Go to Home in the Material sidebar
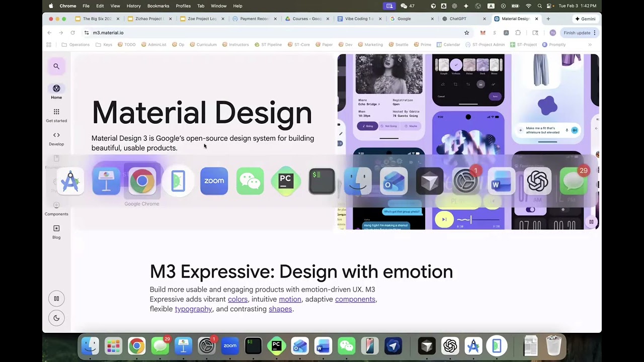Image resolution: width=644 pixels, height=362 pixels. click(56, 92)
